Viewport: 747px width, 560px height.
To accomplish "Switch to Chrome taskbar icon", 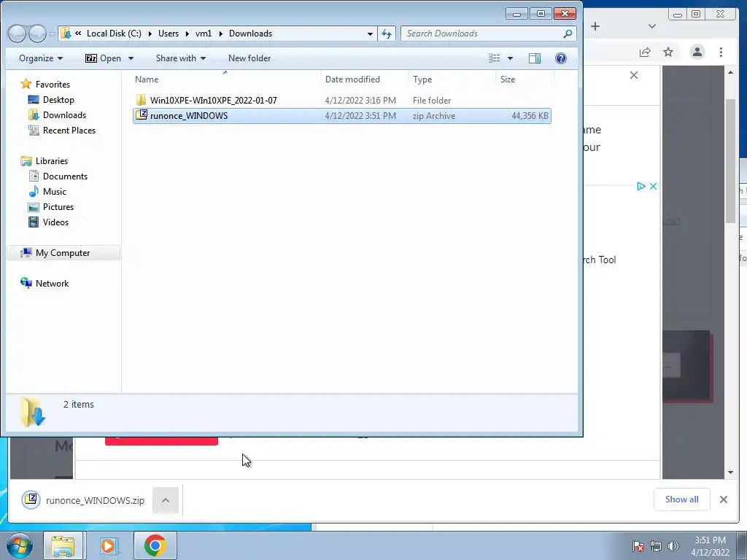I will 155,545.
